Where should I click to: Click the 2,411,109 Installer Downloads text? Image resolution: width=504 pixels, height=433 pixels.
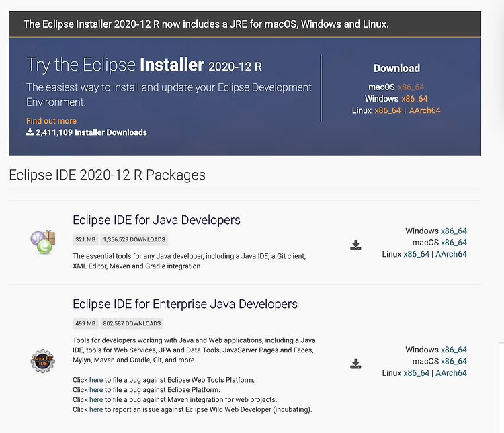(x=91, y=132)
